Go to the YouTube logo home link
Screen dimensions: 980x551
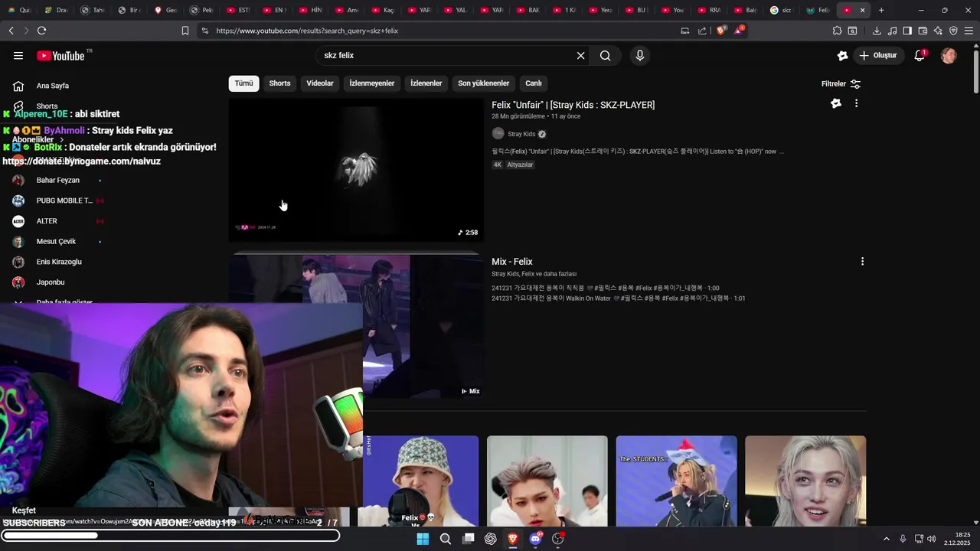60,55
